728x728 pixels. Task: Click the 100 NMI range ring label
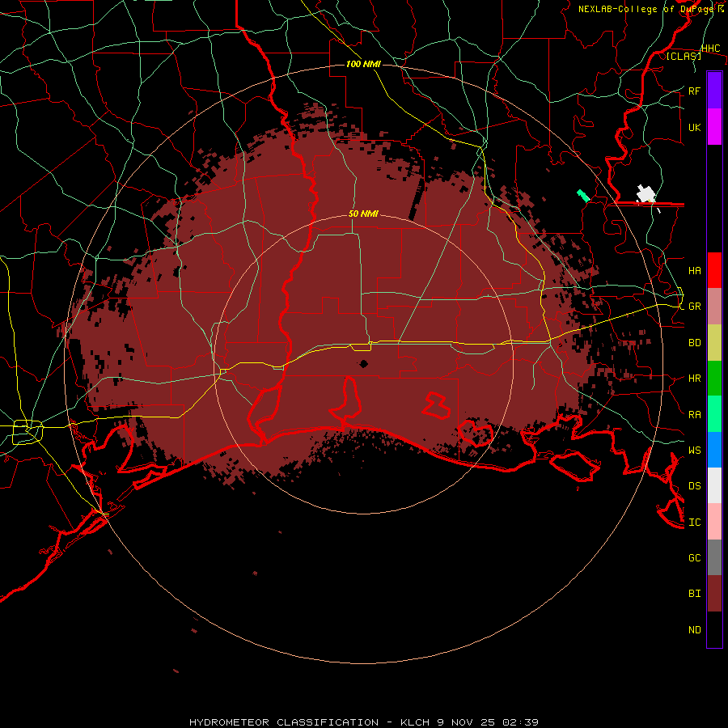pyautogui.click(x=363, y=64)
